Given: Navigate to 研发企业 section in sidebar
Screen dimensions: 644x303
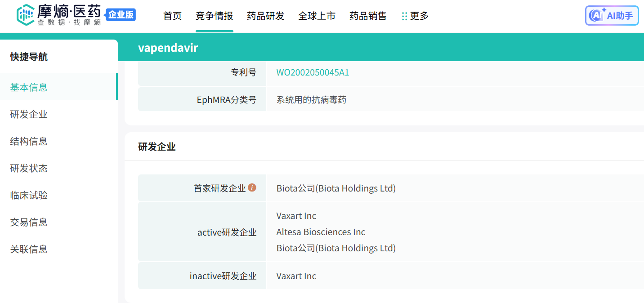Looking at the screenshot, I should click(x=29, y=114).
